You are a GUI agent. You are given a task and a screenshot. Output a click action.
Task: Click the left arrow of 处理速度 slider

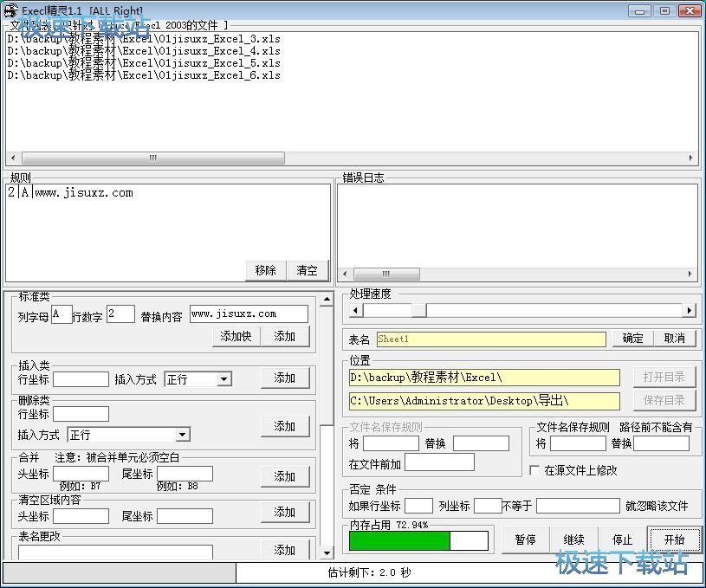coord(356,310)
